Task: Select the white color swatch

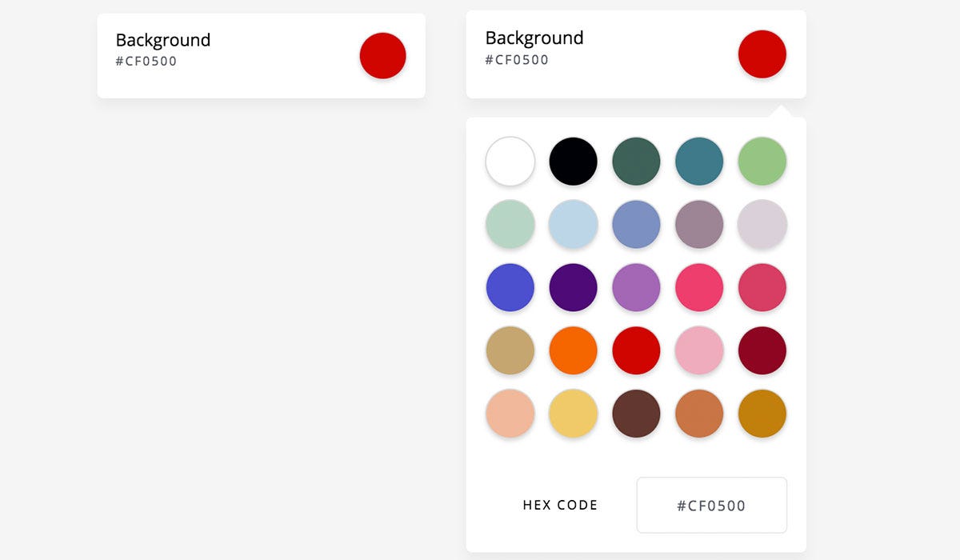Action: pyautogui.click(x=510, y=161)
